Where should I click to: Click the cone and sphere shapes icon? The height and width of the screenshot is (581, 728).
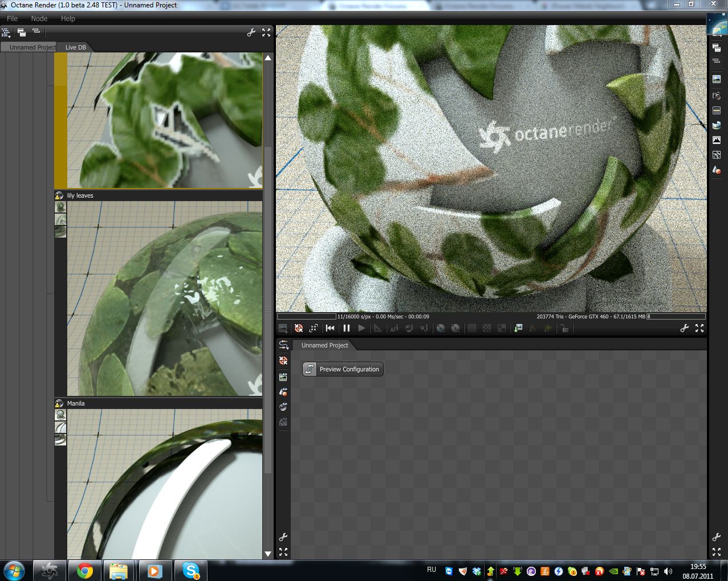pyautogui.click(x=717, y=170)
